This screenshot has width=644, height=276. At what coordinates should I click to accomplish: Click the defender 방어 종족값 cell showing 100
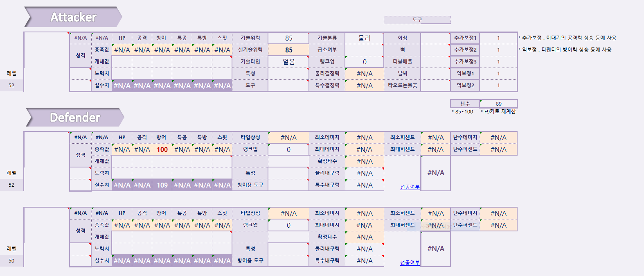pos(162,149)
